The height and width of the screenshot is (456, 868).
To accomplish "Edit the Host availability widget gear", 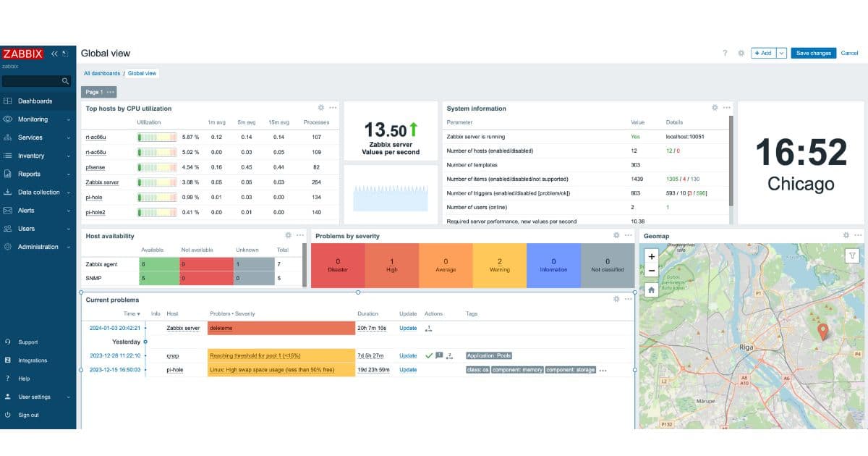I will pos(288,235).
